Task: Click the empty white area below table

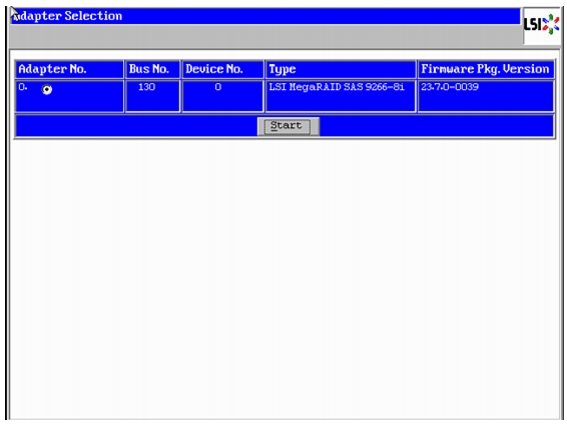Action: (x=284, y=278)
